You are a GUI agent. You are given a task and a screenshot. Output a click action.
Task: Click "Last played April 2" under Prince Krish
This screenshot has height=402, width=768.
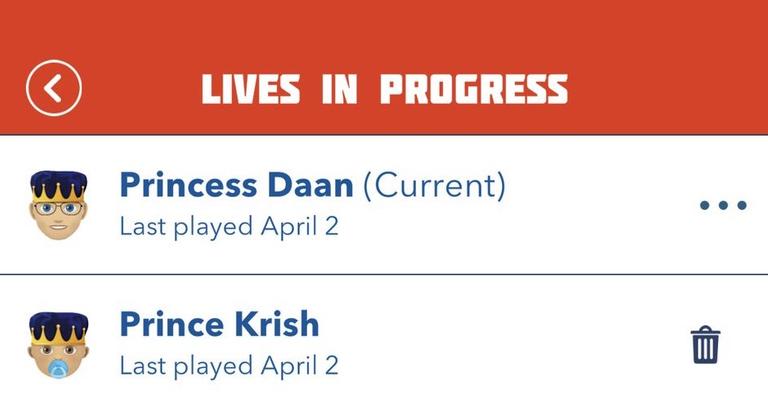229,366
